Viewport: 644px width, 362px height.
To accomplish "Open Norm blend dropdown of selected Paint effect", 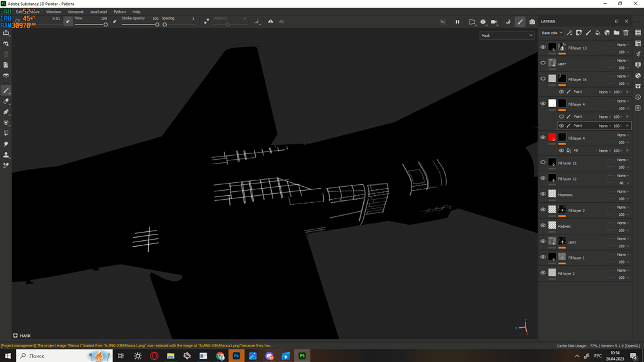I will pos(605,126).
